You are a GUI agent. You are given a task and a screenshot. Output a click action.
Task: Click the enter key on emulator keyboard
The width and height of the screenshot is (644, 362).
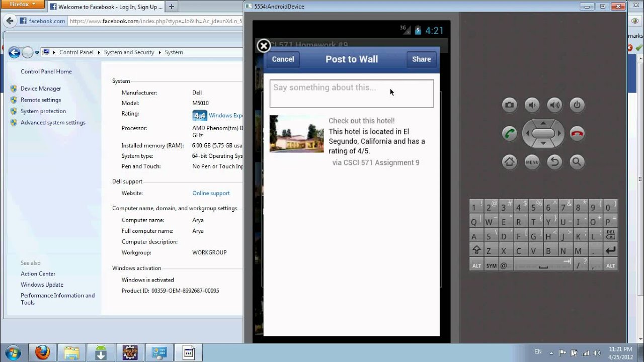coord(610,250)
